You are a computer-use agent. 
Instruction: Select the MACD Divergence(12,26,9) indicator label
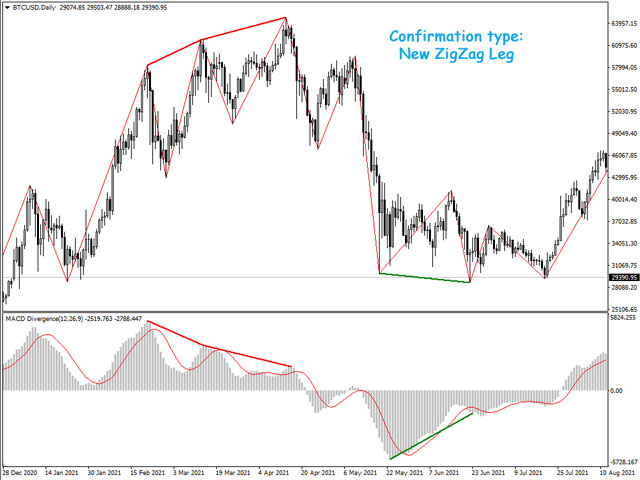click(44, 318)
